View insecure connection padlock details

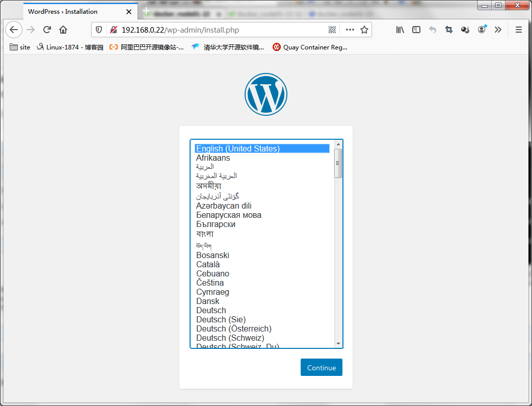point(114,30)
